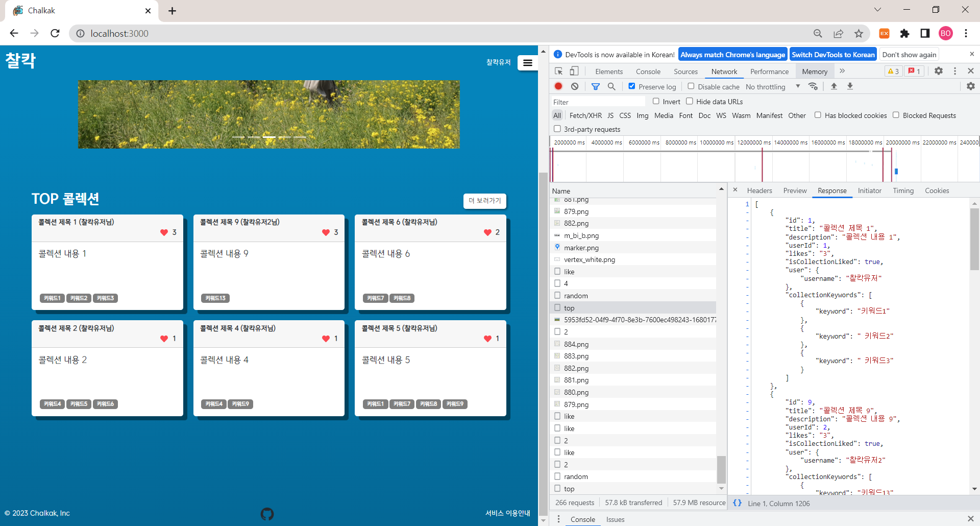Click 더 보러가기 button
Screen dimensions: 980x526
[x=485, y=201]
